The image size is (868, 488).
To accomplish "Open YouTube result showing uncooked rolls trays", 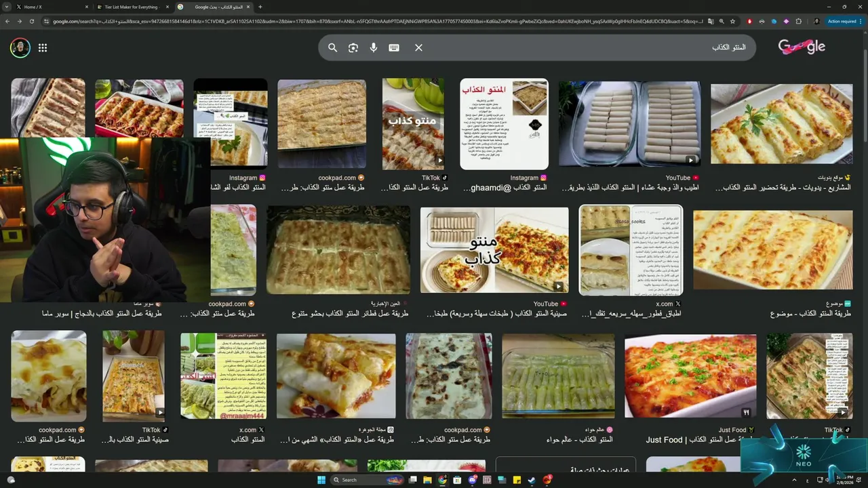I will 630,123.
